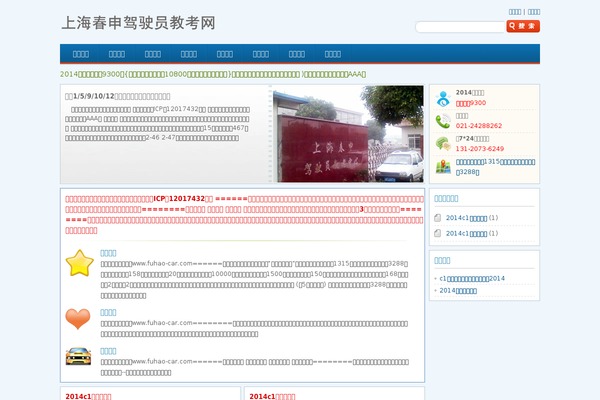Click the map location icon in the contact panel
The width and height of the screenshot is (600, 400).
tap(443, 167)
